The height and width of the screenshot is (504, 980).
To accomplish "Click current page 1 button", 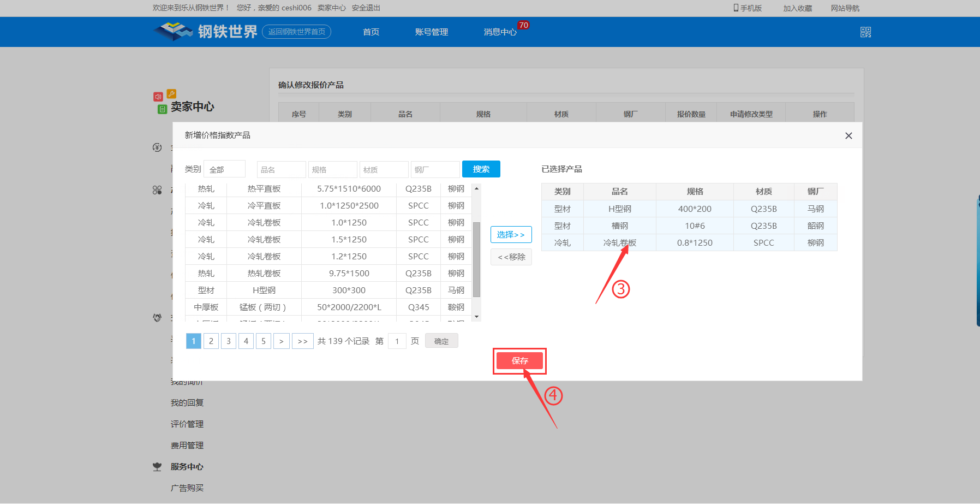I will [194, 341].
